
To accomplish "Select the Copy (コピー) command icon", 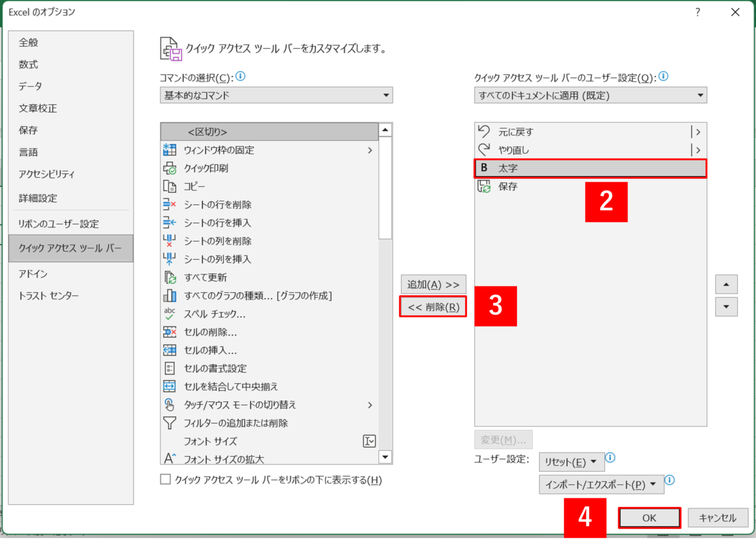I will coord(169,187).
